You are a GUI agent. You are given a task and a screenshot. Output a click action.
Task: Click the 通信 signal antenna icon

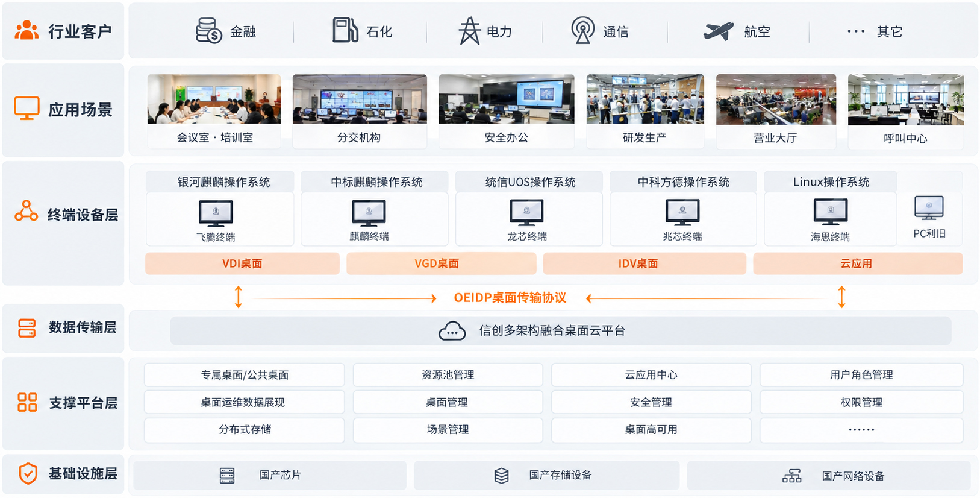pyautogui.click(x=582, y=30)
